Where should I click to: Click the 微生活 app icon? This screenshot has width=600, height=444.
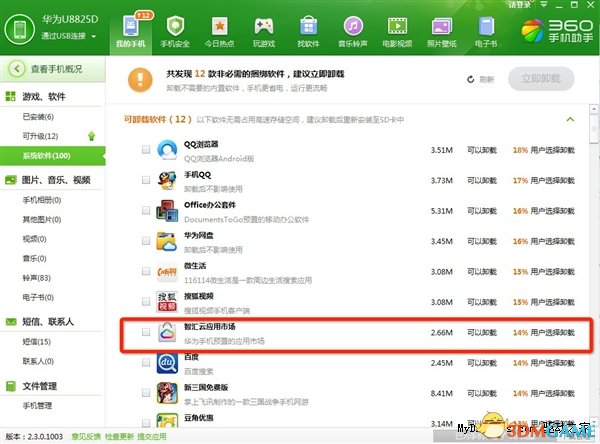pyautogui.click(x=167, y=271)
